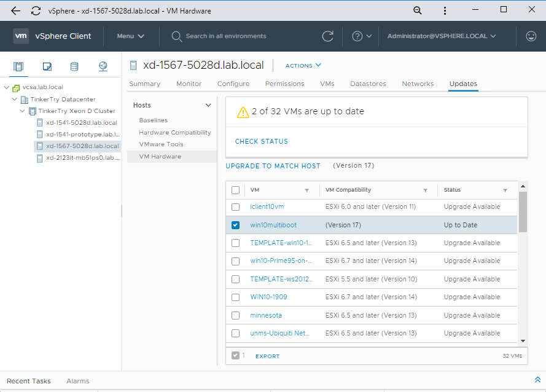
Task: Click the browser back arrow
Action: pyautogui.click(x=16, y=11)
